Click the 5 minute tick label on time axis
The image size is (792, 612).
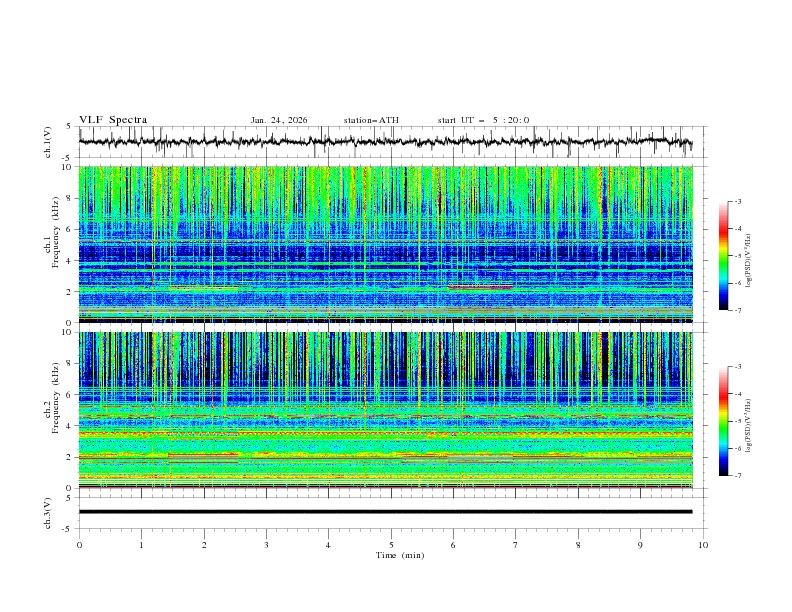(x=391, y=545)
